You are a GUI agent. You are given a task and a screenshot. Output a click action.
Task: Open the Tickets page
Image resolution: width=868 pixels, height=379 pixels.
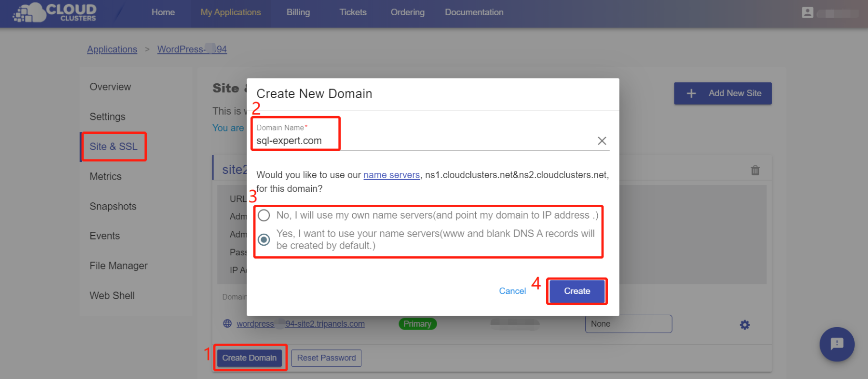point(353,12)
